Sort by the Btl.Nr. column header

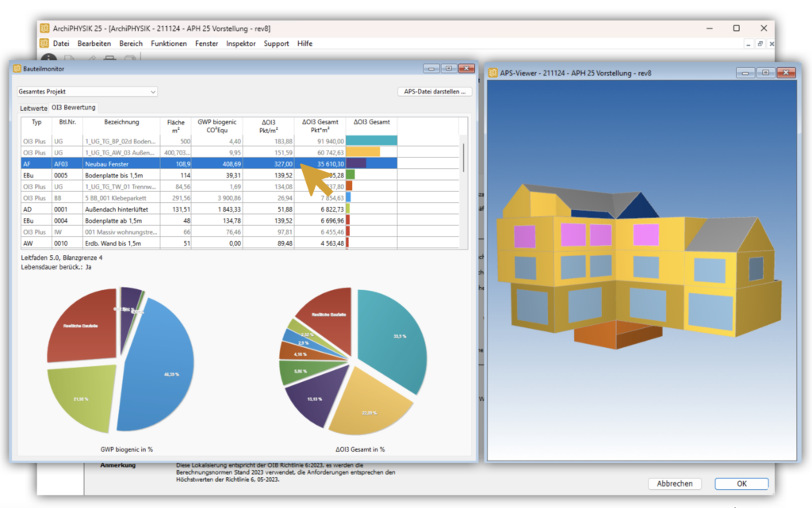[x=67, y=126]
